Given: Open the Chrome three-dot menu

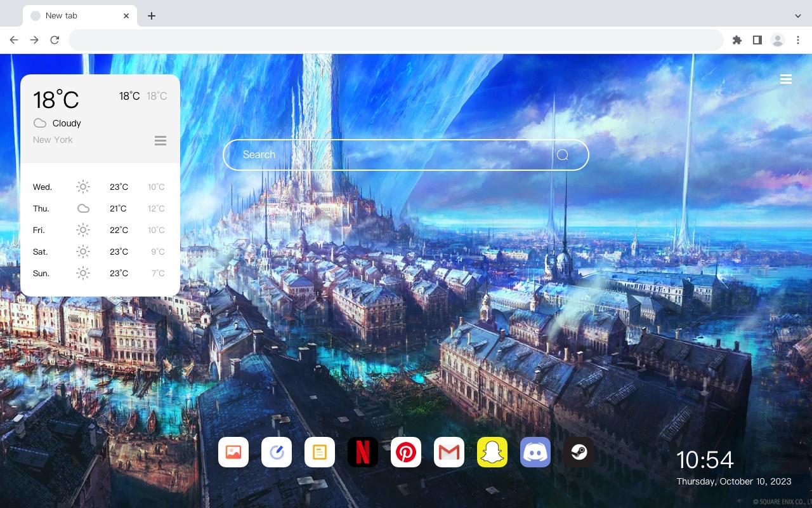Looking at the screenshot, I should [x=798, y=40].
